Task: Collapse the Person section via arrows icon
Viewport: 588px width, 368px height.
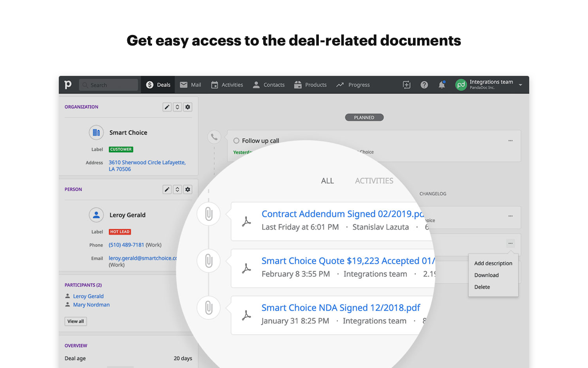Action: click(x=177, y=189)
